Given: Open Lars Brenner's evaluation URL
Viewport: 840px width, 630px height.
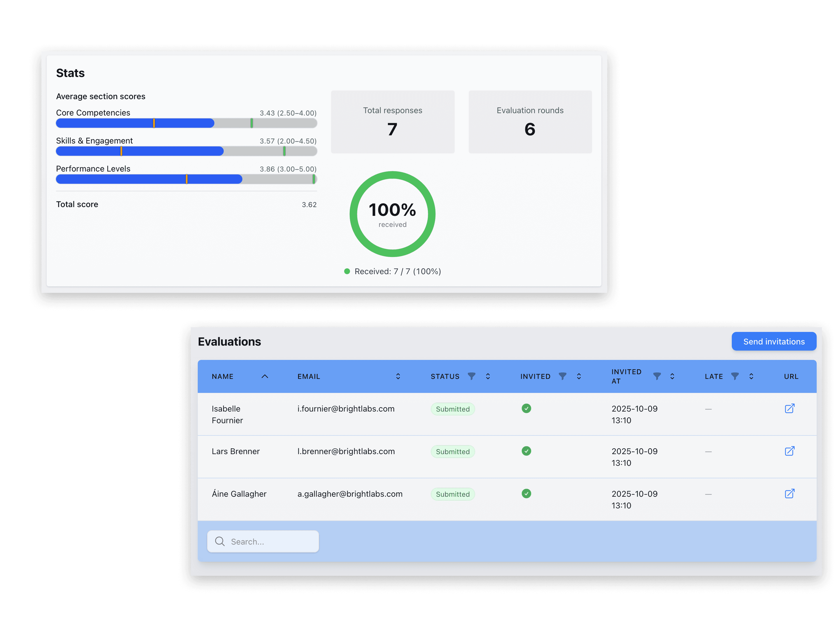Looking at the screenshot, I should tap(790, 452).
